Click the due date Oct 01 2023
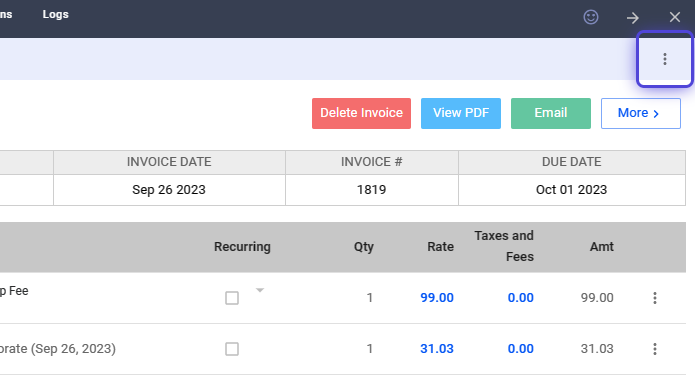Viewport: 695px width, 377px height. (571, 190)
